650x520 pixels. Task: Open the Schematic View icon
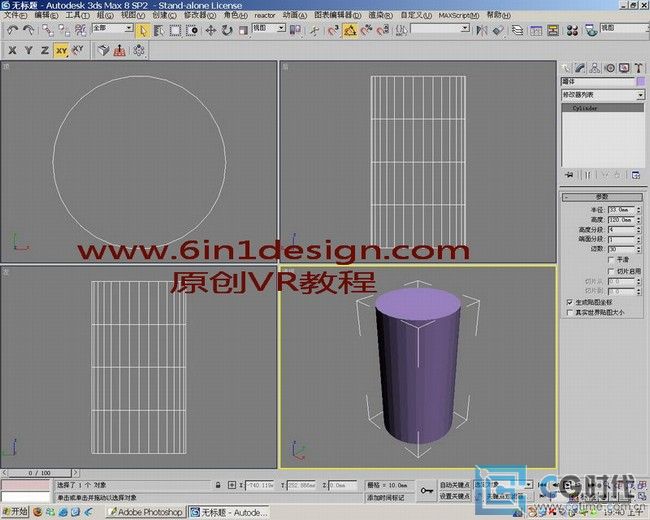click(553, 30)
